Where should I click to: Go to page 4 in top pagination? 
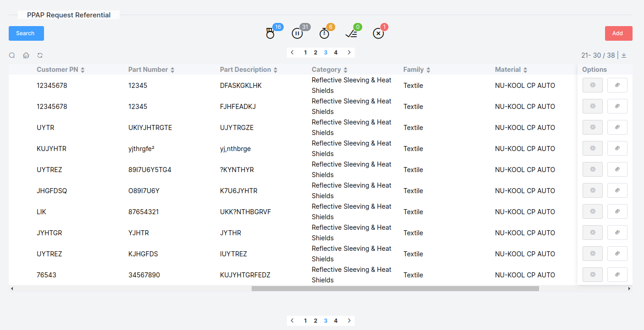click(x=336, y=53)
